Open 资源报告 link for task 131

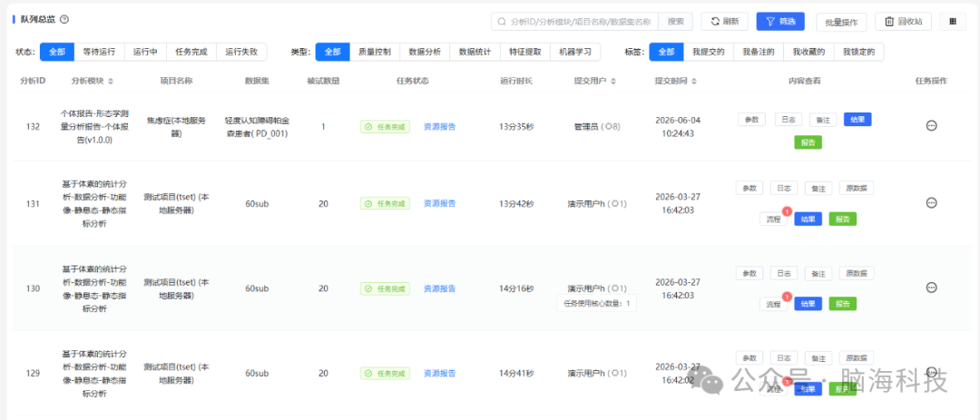[439, 203]
